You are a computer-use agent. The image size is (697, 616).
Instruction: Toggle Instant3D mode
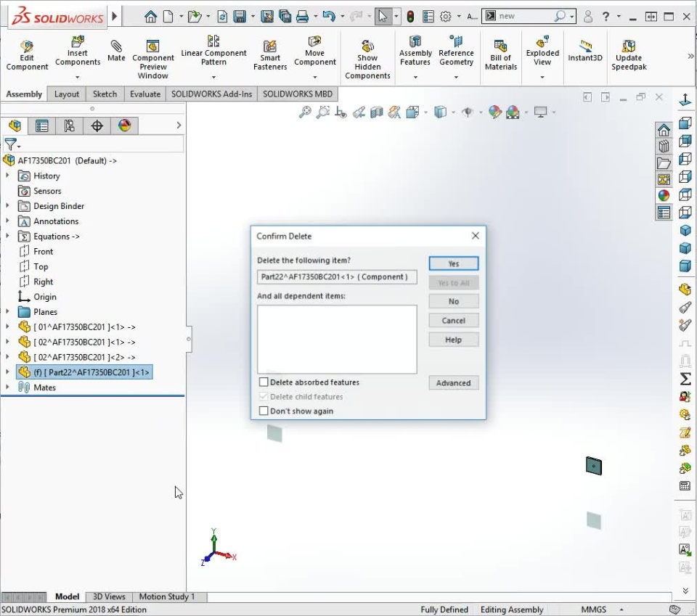pyautogui.click(x=585, y=51)
